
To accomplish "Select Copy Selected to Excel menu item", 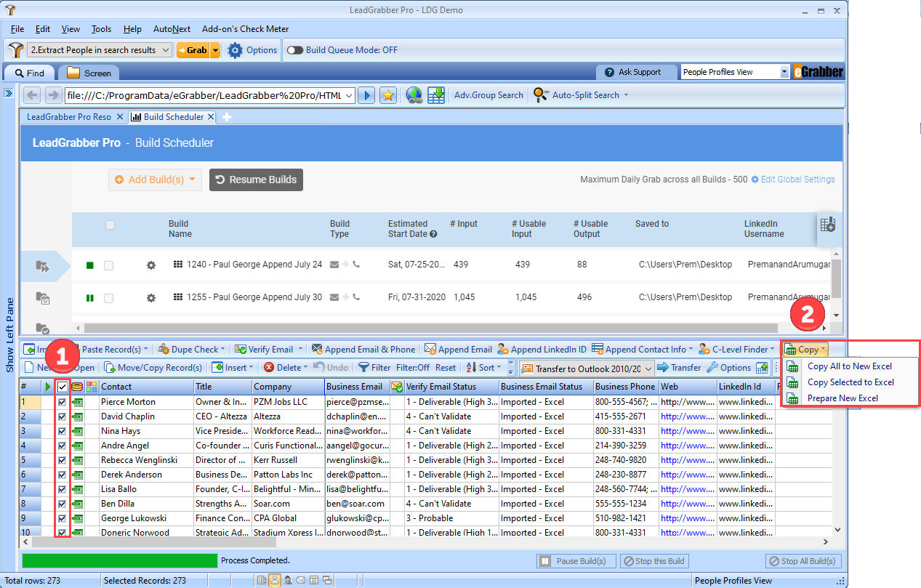I will click(850, 382).
